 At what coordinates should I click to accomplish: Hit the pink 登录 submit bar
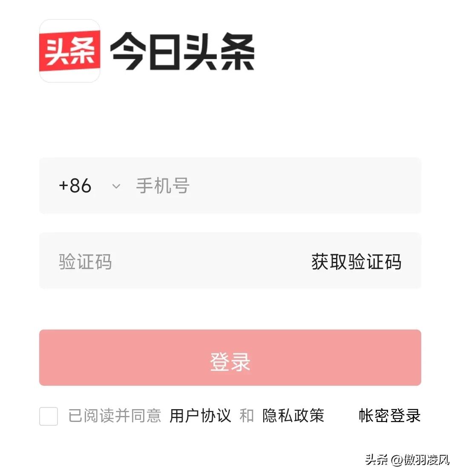coord(230,358)
